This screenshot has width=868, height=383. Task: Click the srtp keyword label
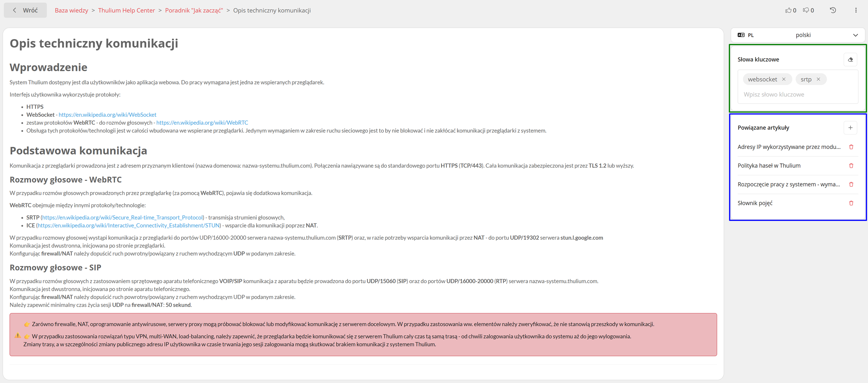tap(806, 79)
